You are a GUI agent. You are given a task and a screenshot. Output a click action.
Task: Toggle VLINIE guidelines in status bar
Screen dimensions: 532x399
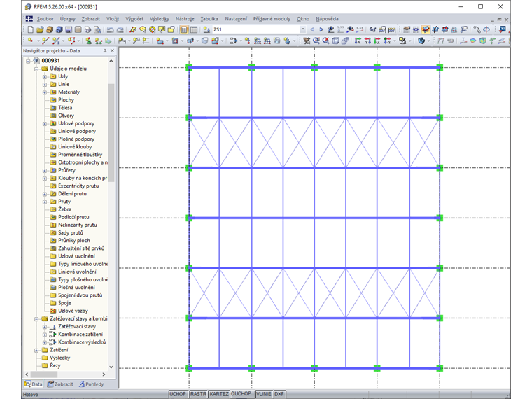click(x=264, y=394)
